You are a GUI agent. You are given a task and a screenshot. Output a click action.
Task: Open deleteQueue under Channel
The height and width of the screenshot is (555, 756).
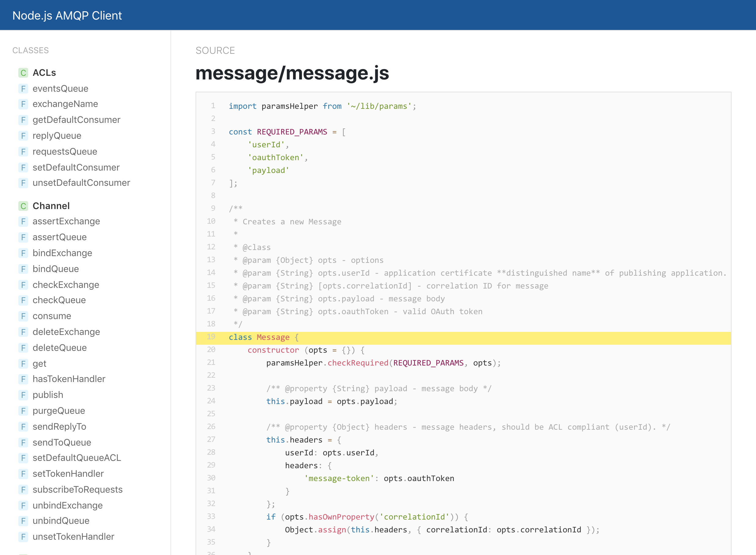60,348
